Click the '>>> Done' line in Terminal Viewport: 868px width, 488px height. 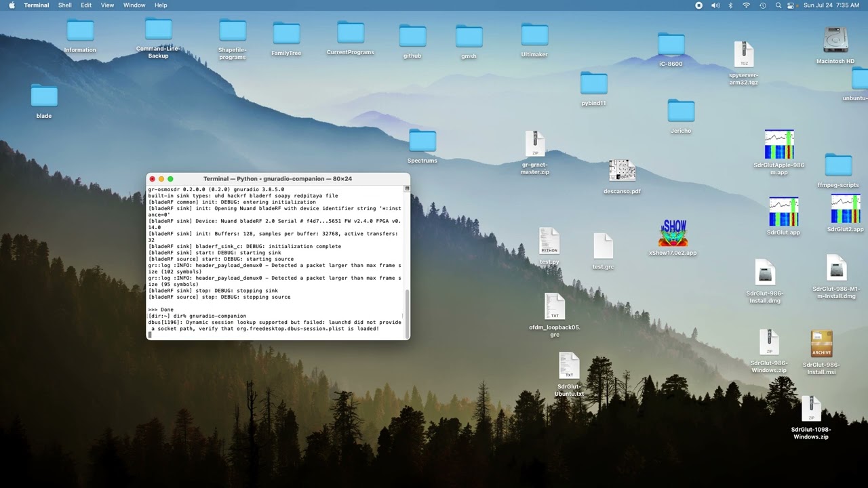click(161, 310)
